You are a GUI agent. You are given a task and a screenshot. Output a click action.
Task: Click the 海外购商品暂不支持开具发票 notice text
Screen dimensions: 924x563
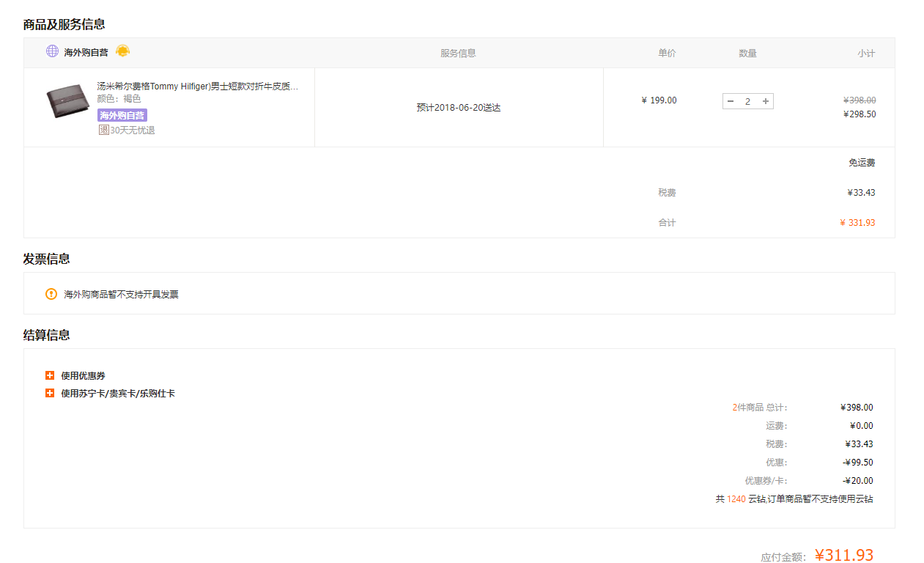(x=121, y=294)
